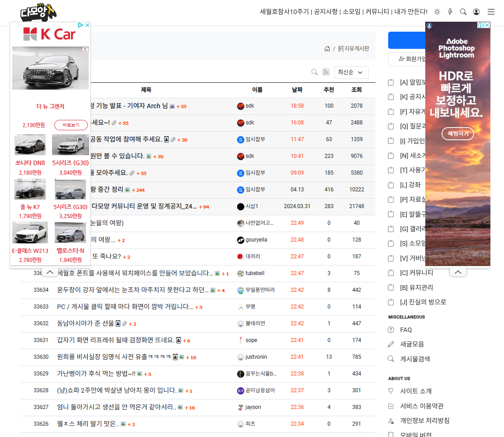Open the hamburger menu in header

click(491, 12)
